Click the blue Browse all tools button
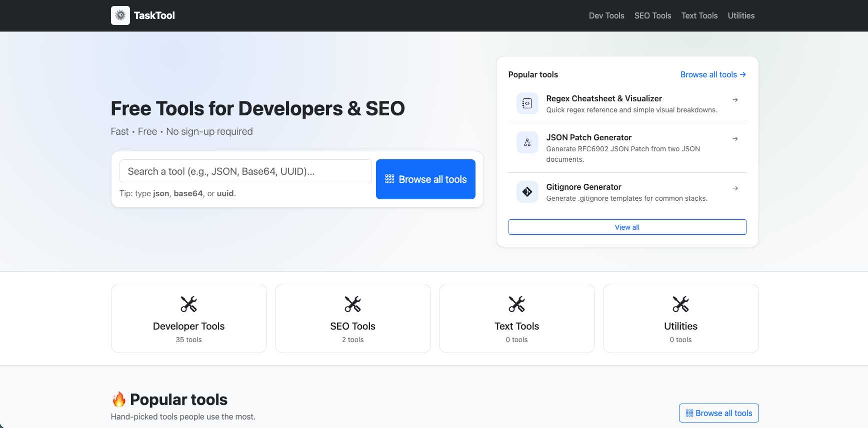Viewport: 868px width, 428px height. click(425, 179)
